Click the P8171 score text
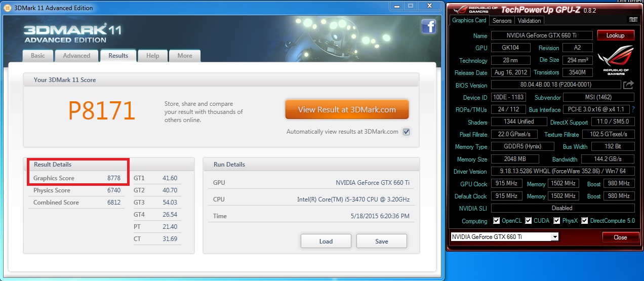The width and height of the screenshot is (644, 281). click(102, 110)
